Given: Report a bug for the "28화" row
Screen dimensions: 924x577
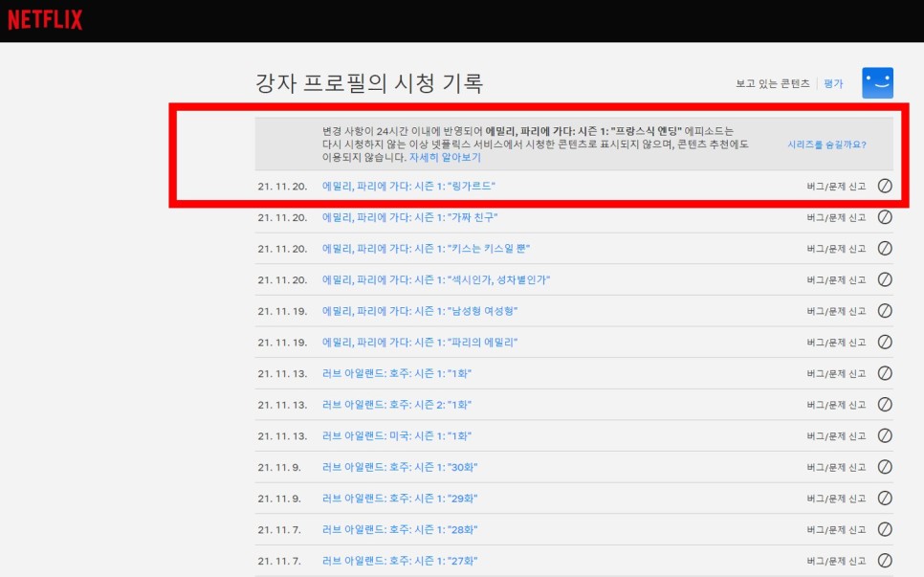Looking at the screenshot, I should point(836,530).
